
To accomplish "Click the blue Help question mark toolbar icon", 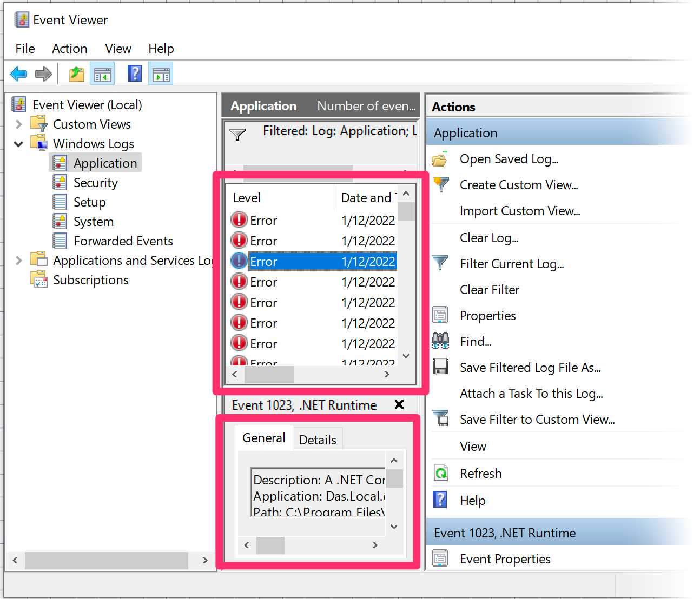I will pyautogui.click(x=135, y=74).
